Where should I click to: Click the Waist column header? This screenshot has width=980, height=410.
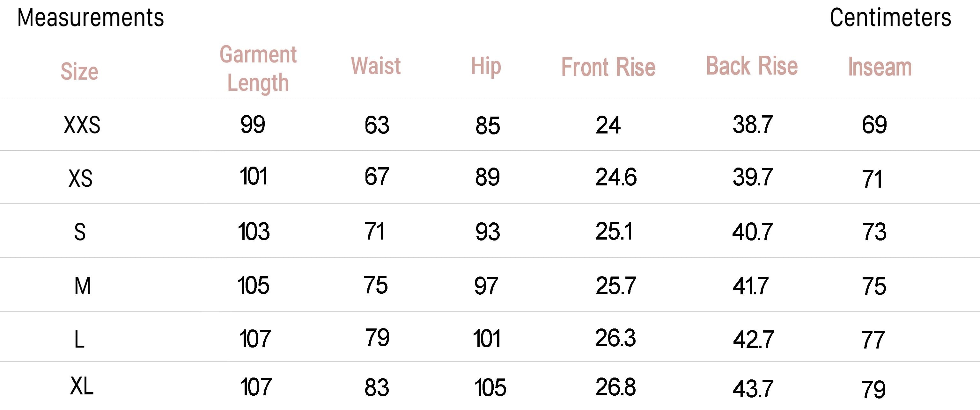pos(375,66)
